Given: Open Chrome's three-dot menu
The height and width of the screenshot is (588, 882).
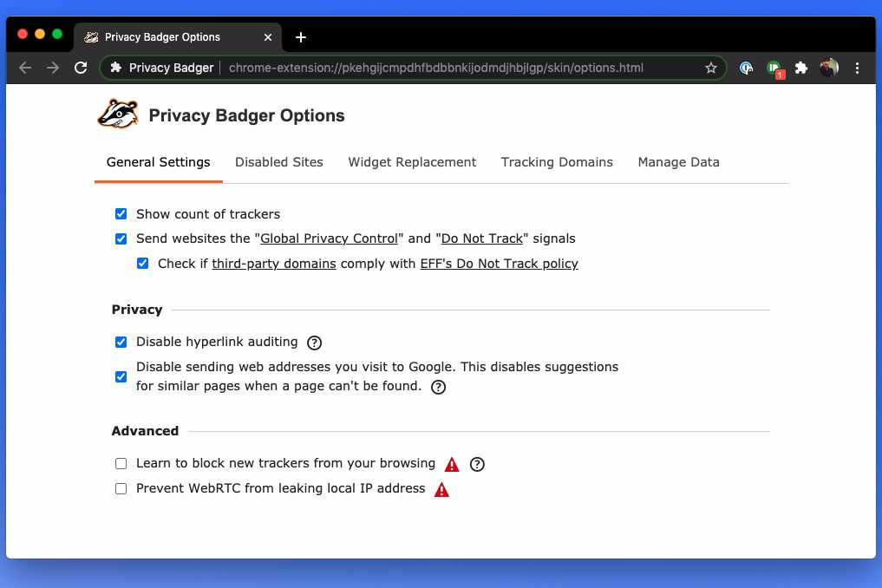Looking at the screenshot, I should coord(857,69).
